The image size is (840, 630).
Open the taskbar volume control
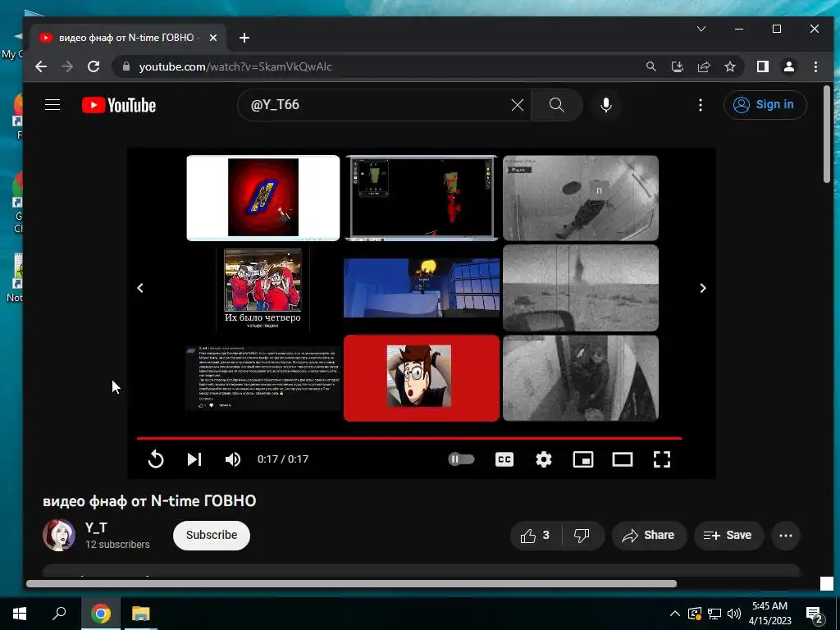734,614
